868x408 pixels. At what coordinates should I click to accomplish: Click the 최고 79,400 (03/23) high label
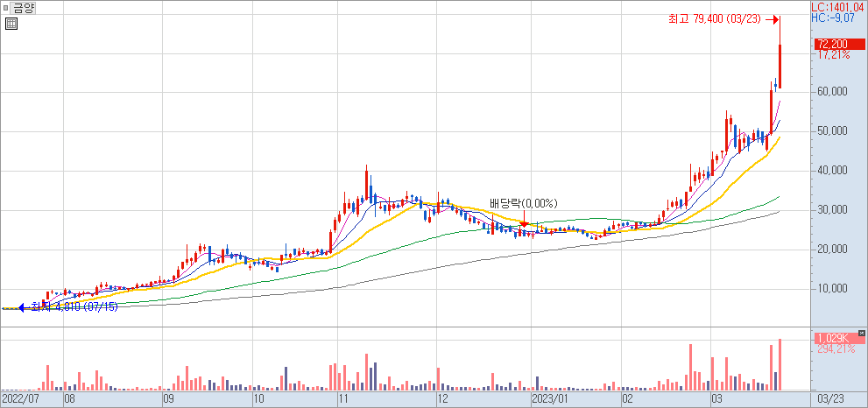[x=716, y=20]
